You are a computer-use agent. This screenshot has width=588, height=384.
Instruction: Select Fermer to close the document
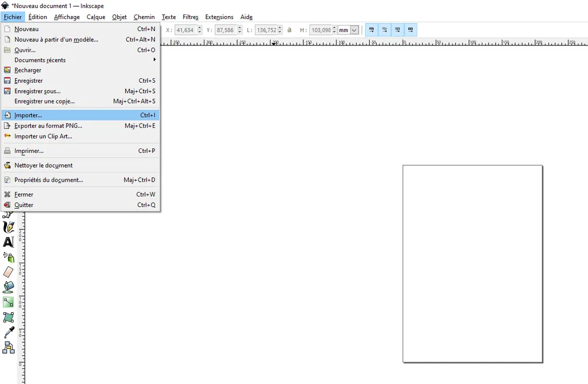pos(81,194)
